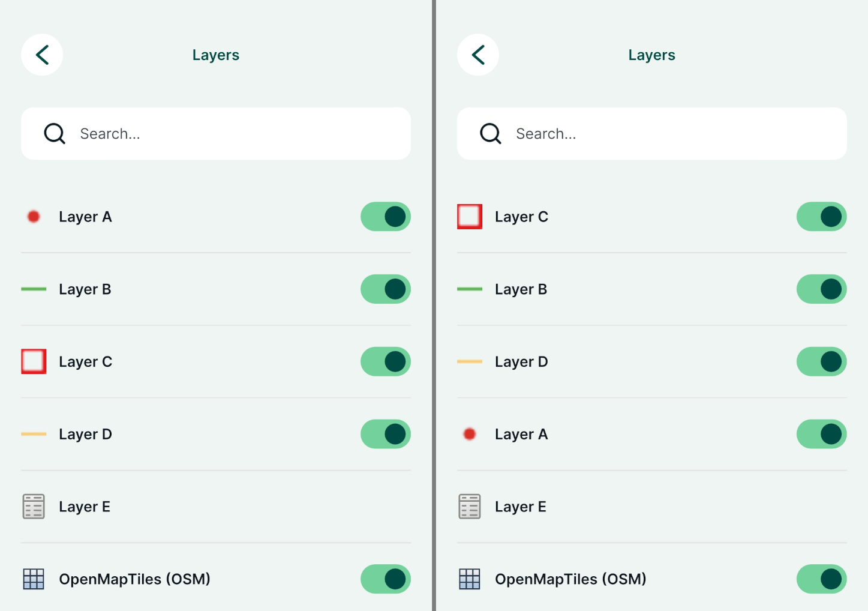The image size is (868, 611).
Task: Select the Layers heading in right panel
Action: coord(651,55)
